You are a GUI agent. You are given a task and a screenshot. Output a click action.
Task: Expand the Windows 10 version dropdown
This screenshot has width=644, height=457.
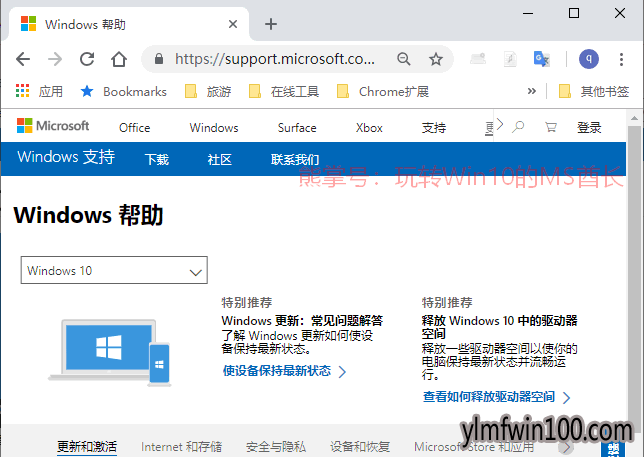(114, 270)
